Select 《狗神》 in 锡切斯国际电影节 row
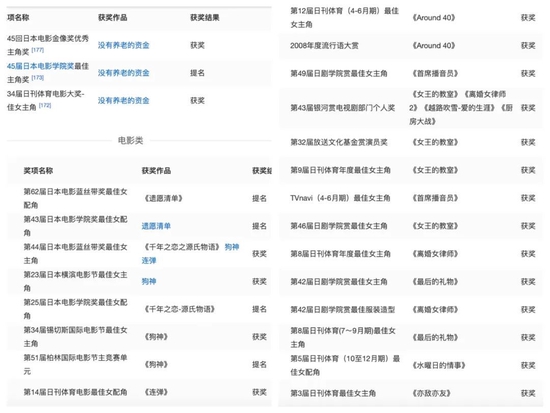Image resolution: width=550 pixels, height=413 pixels. point(156,337)
